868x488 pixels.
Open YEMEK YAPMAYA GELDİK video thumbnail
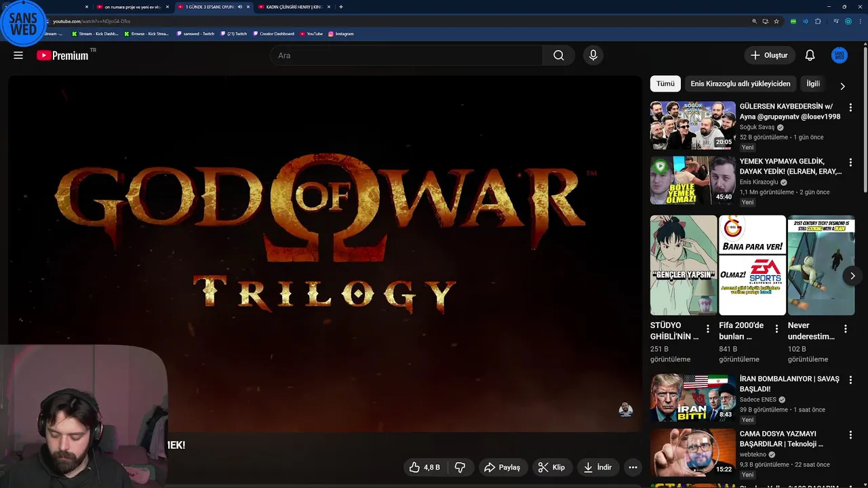click(693, 180)
